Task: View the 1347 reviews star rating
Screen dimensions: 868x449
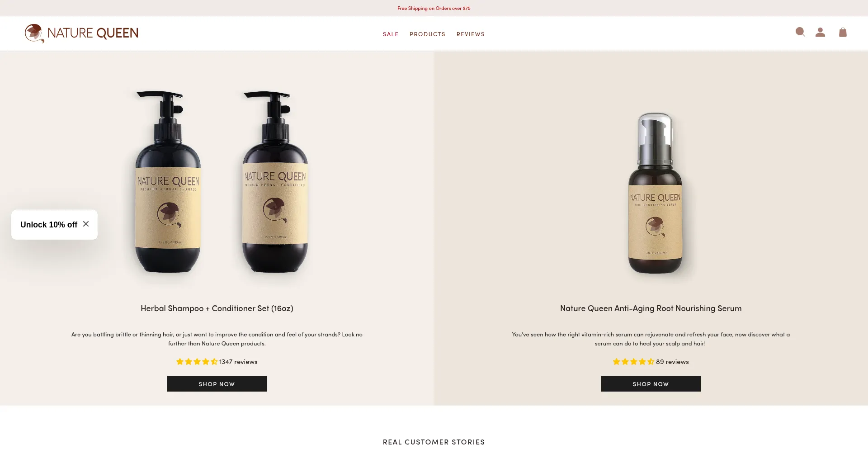Action: coord(217,362)
